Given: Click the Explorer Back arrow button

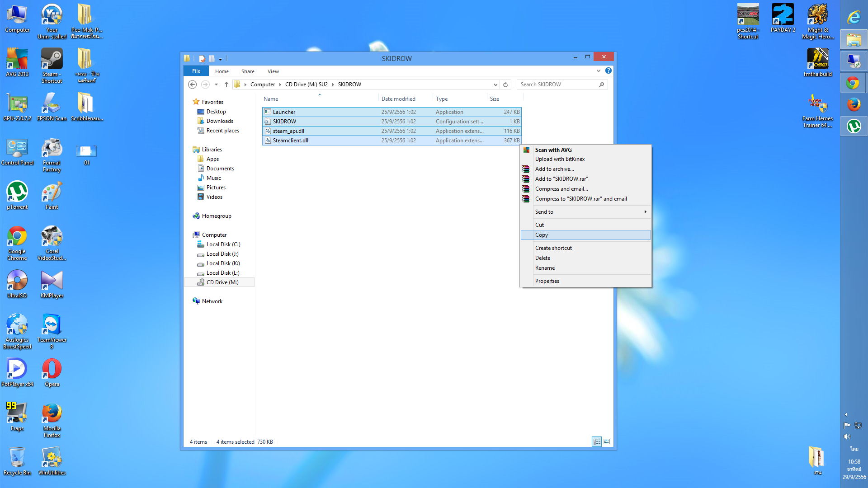Looking at the screenshot, I should click(x=193, y=84).
